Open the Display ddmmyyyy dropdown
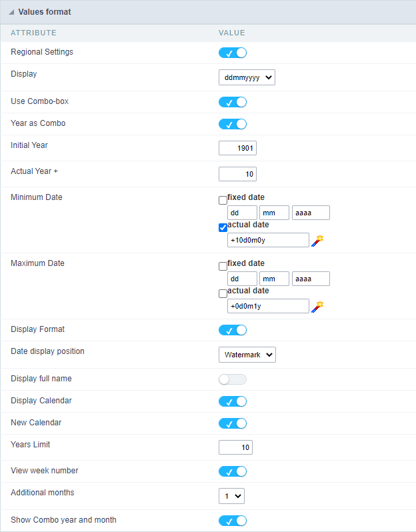 click(x=247, y=78)
